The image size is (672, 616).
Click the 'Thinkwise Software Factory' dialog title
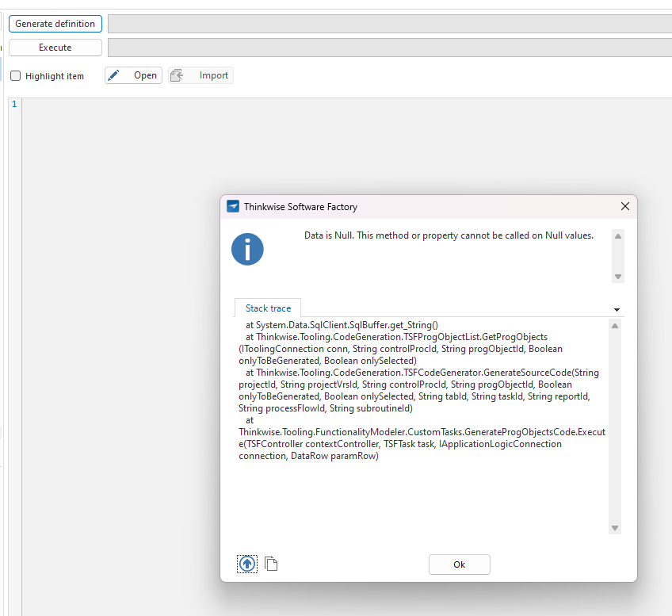(x=300, y=207)
